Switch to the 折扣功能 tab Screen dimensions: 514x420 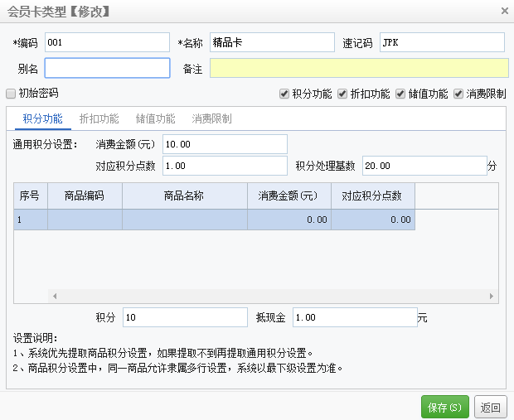[99, 118]
